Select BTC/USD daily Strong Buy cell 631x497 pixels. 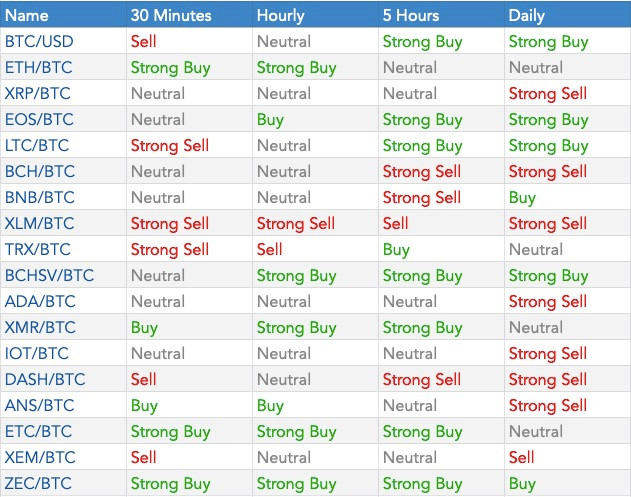click(x=549, y=41)
